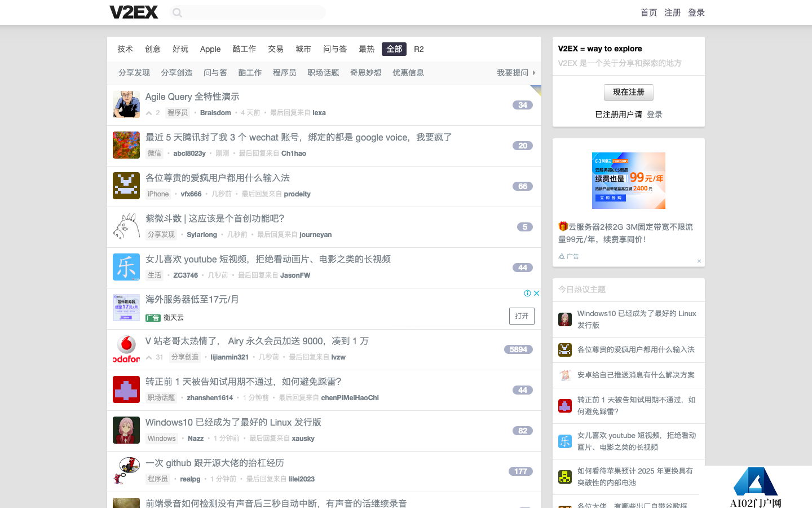Open the 紫微斗数 topic title

tap(215, 219)
